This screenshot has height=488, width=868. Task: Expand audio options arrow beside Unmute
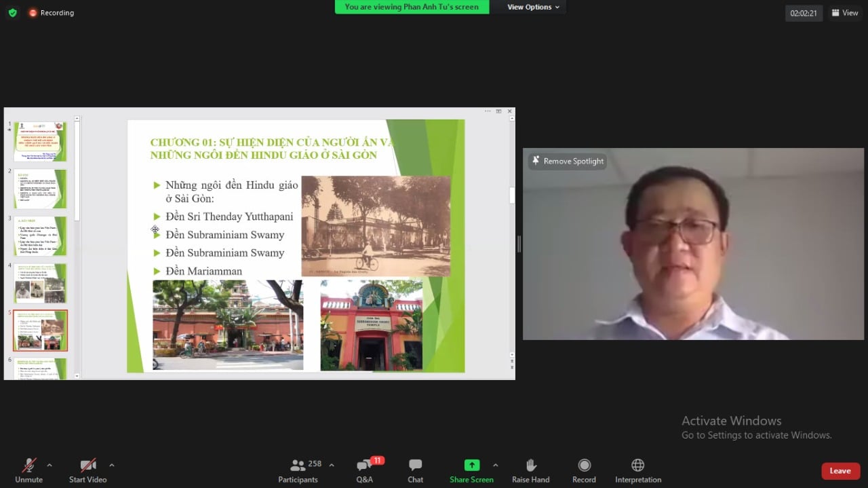coord(49,465)
